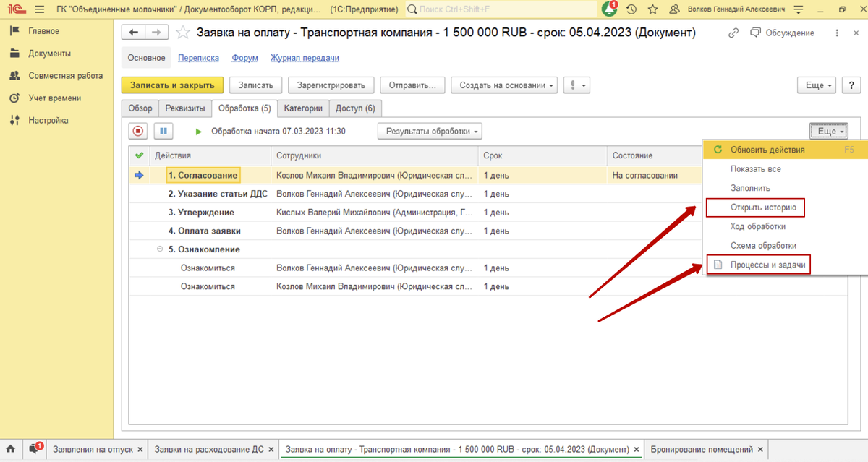Click the favorites star in top bar

tap(653, 9)
